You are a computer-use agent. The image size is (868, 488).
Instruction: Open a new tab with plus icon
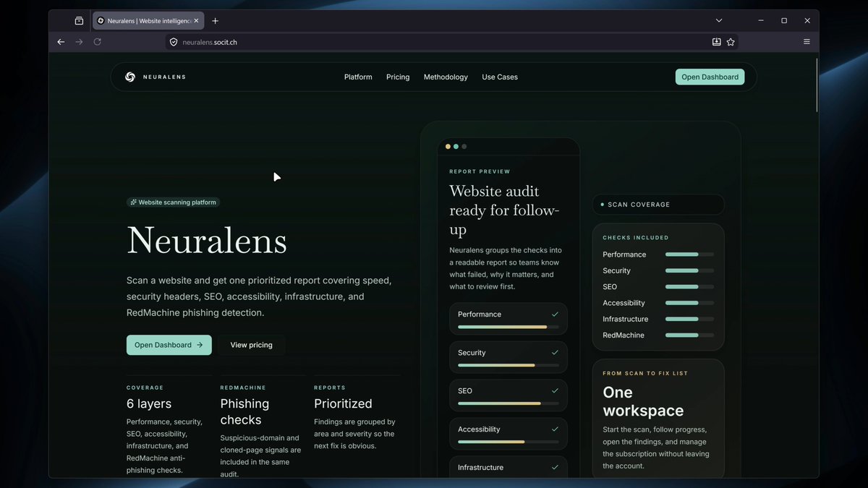215,21
